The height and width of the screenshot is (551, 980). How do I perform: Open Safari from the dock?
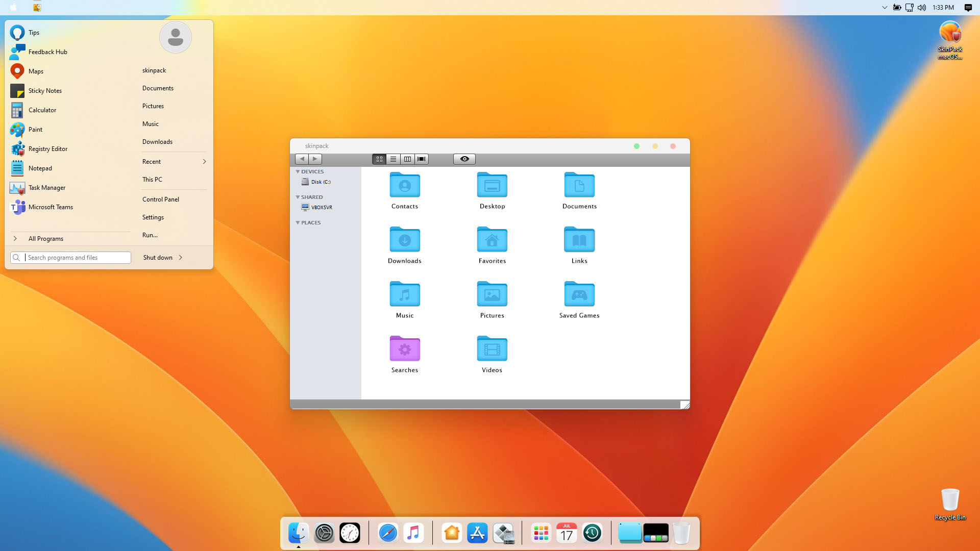pyautogui.click(x=388, y=533)
